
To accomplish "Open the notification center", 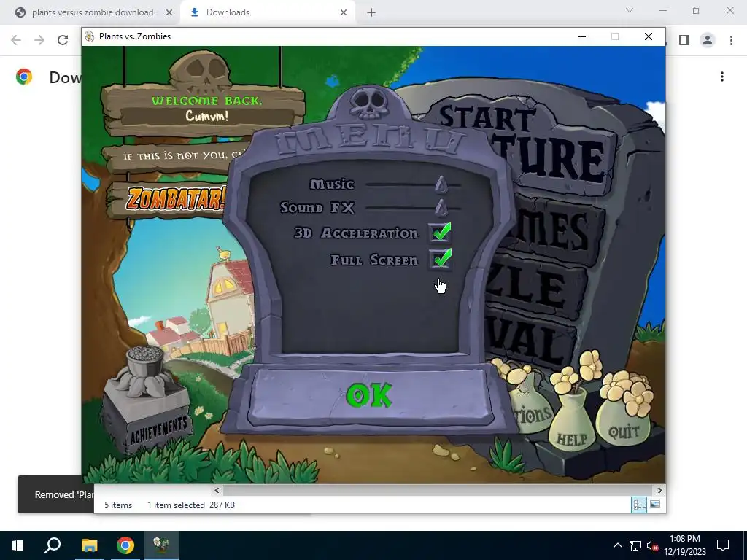I will (x=723, y=545).
